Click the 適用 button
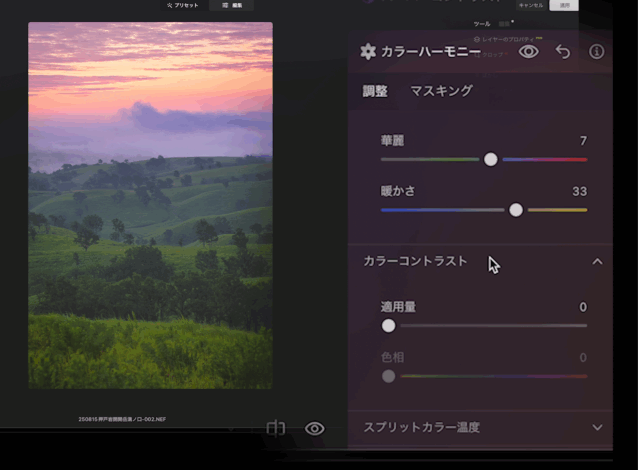This screenshot has height=470, width=638. [564, 5]
